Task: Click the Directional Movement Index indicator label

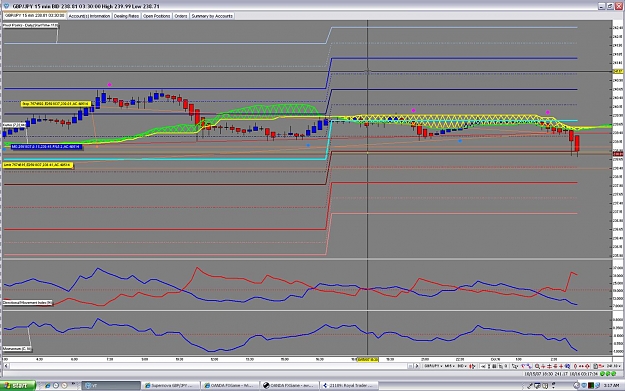Action: (x=28, y=303)
